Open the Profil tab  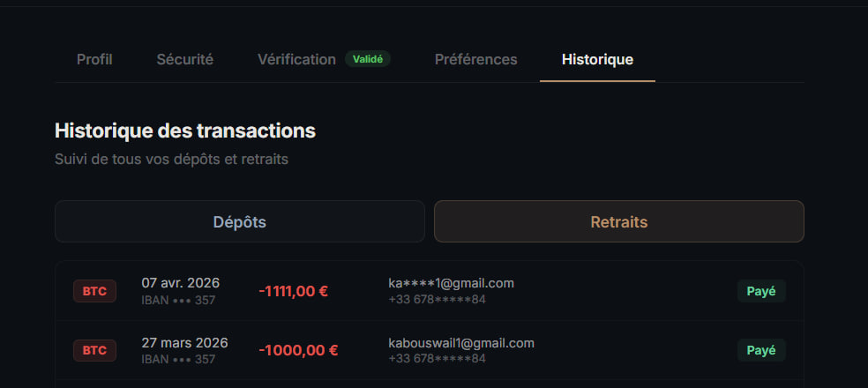click(x=94, y=59)
